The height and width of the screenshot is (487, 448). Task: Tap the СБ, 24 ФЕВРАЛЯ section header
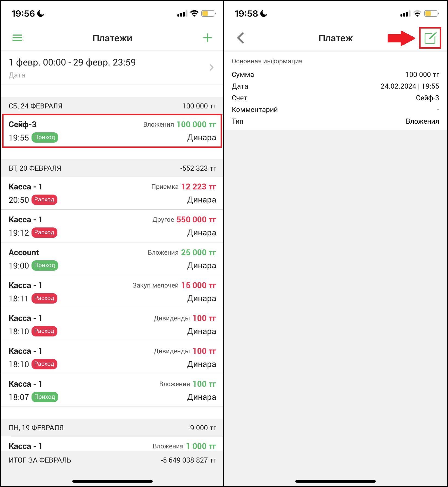112,106
